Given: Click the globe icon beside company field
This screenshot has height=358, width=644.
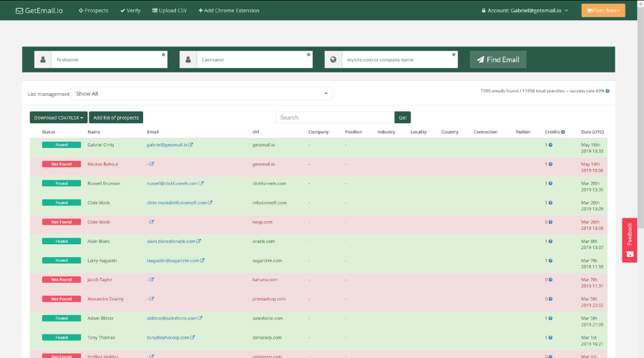Looking at the screenshot, I should coord(333,59).
